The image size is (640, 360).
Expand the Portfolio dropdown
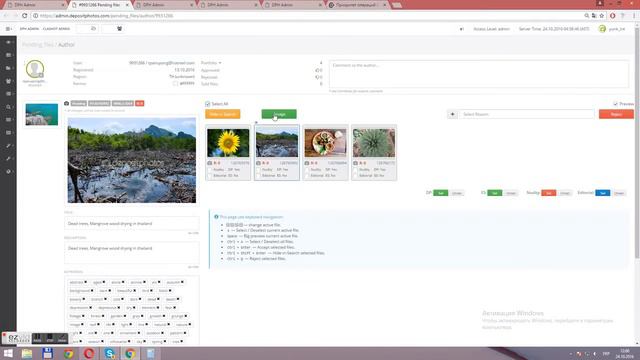[x=211, y=63]
